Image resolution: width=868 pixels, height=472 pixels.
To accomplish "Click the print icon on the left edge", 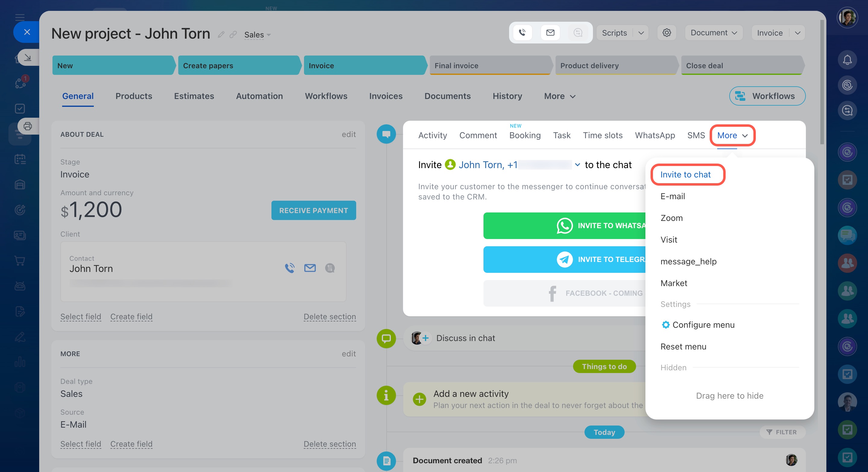I will (x=28, y=126).
